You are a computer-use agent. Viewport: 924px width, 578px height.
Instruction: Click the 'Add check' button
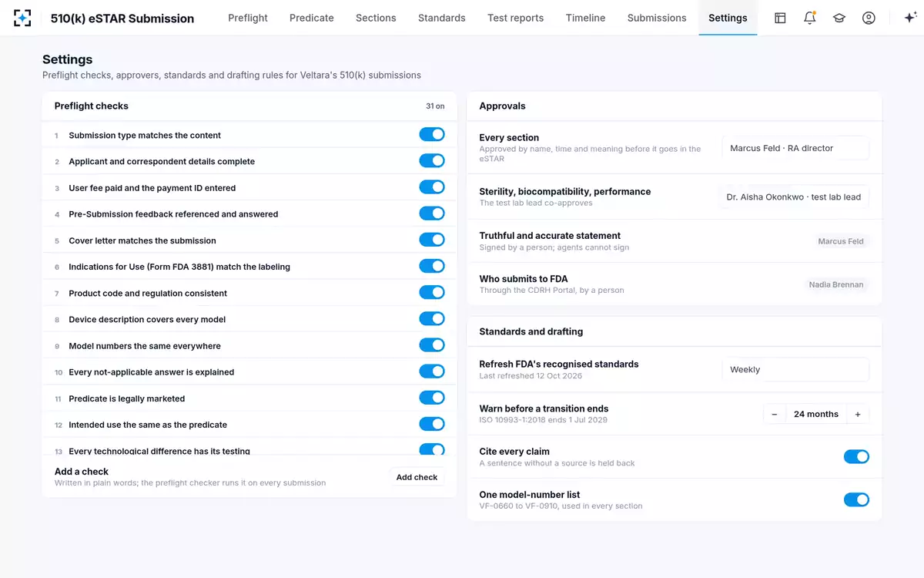417,477
